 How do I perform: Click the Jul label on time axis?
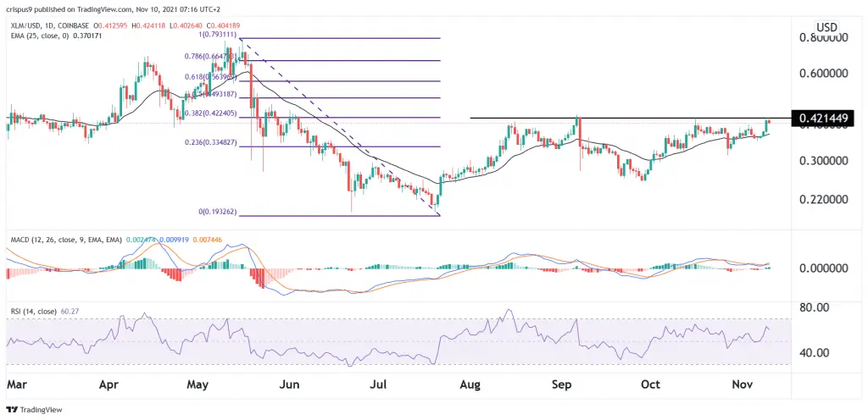click(379, 384)
